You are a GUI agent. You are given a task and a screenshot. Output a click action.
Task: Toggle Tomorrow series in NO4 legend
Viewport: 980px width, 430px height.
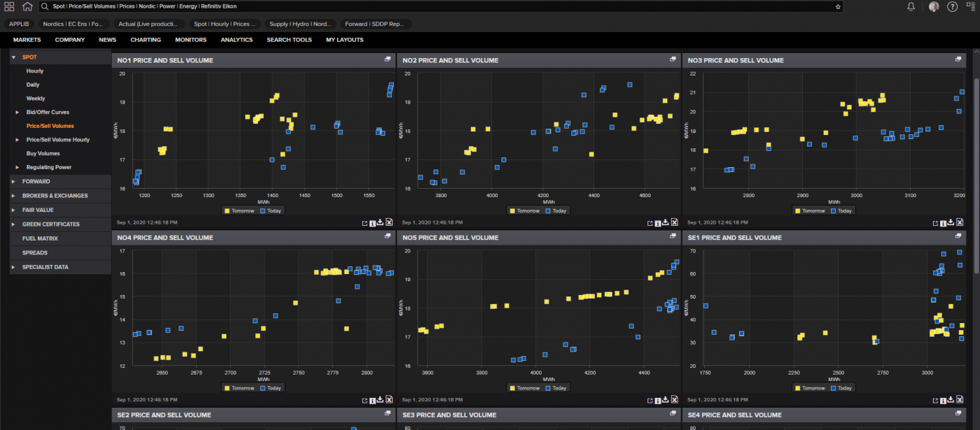click(x=239, y=387)
